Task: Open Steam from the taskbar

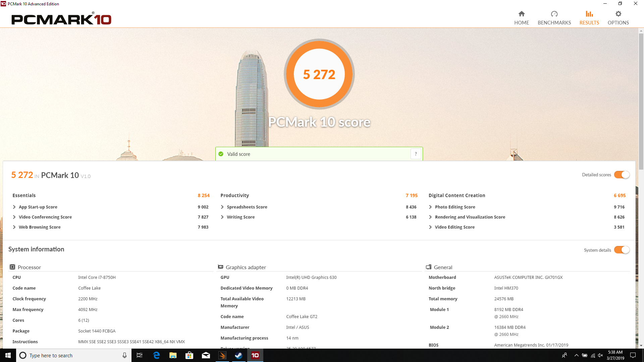Action: (x=238, y=355)
